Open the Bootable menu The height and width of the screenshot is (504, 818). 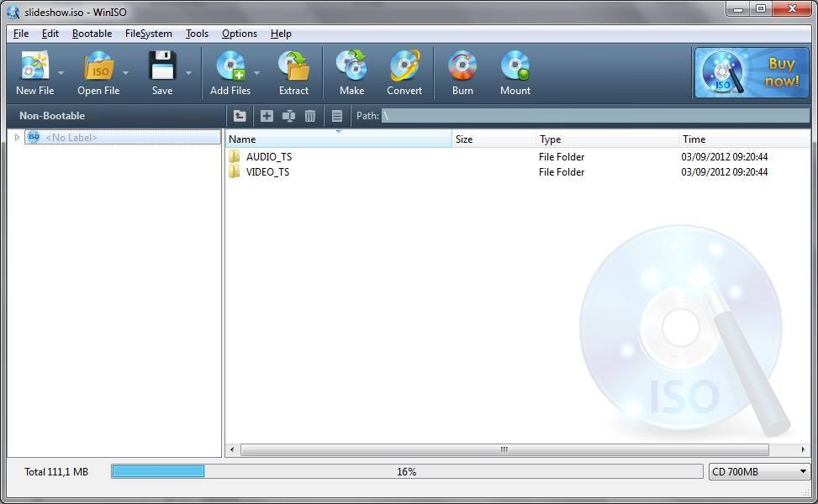point(92,34)
